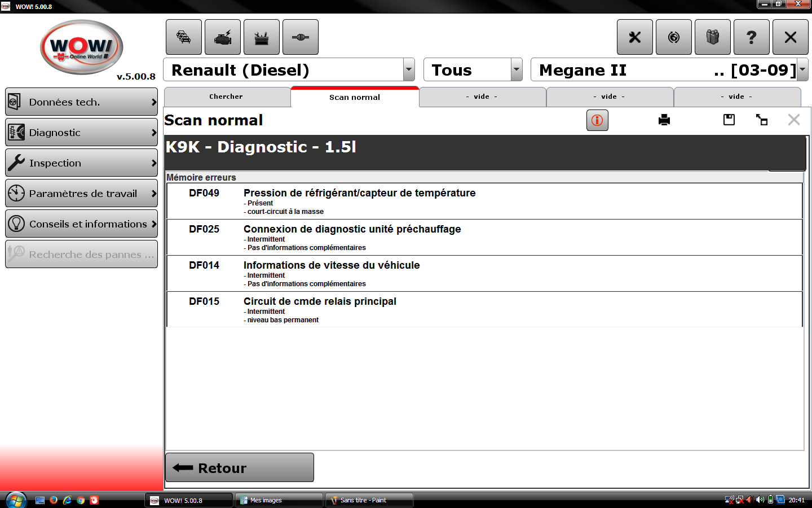Open Mes images from the taskbar
Screen dimensions: 812x508
279,500
